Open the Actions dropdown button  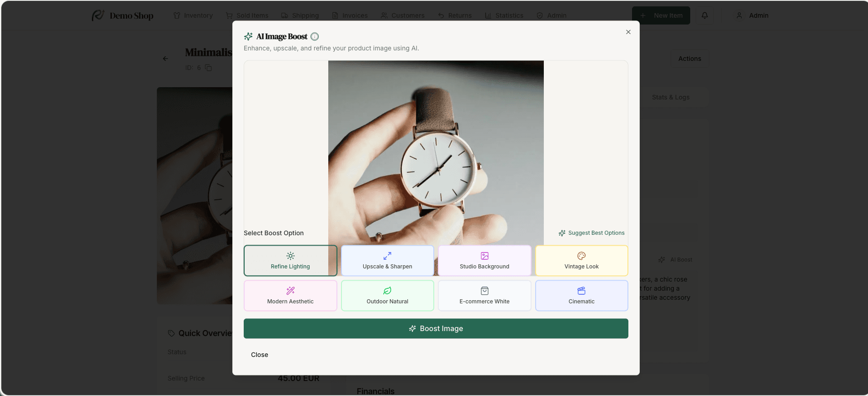point(690,59)
